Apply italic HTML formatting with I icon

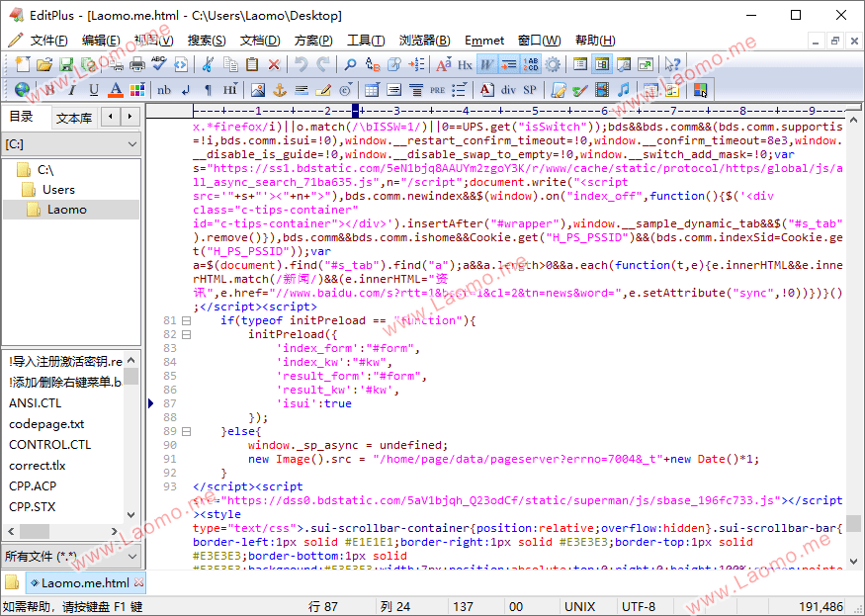[x=72, y=89]
